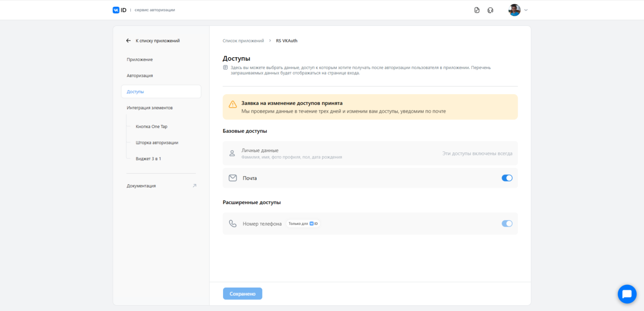The height and width of the screenshot is (311, 644).
Task: Click the phone icon beside Номер телефона
Action: [233, 224]
